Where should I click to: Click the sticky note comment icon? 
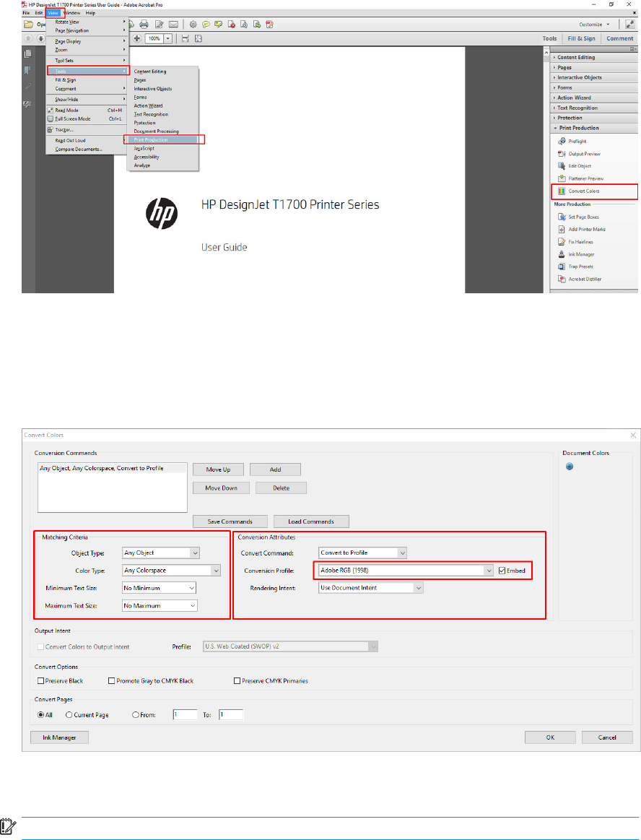click(x=206, y=24)
